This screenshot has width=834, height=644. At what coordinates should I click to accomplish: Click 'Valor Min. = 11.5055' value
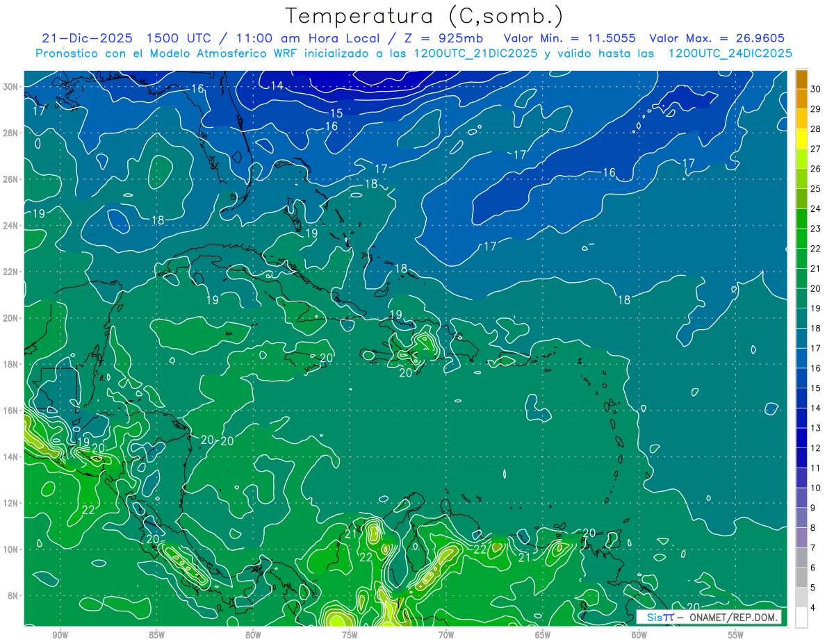tap(569, 38)
